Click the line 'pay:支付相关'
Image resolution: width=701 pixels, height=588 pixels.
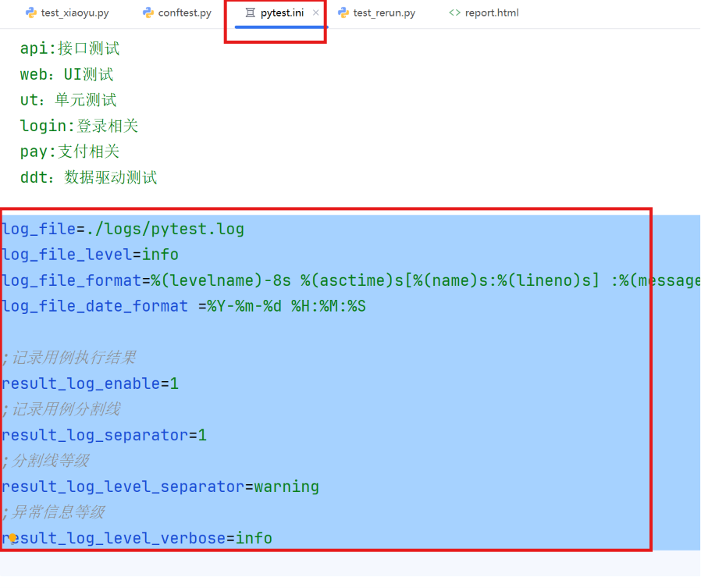coord(69,151)
